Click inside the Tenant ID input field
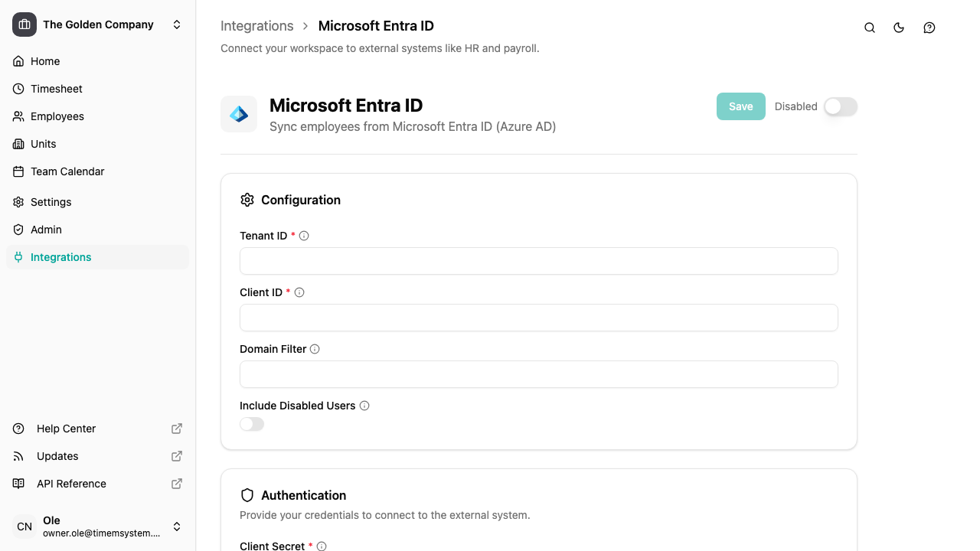 [538, 261]
